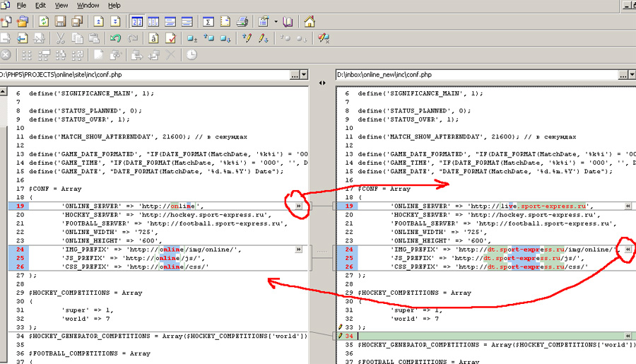Click the Cut scissors icon
This screenshot has width=636, height=364.
[x=60, y=38]
